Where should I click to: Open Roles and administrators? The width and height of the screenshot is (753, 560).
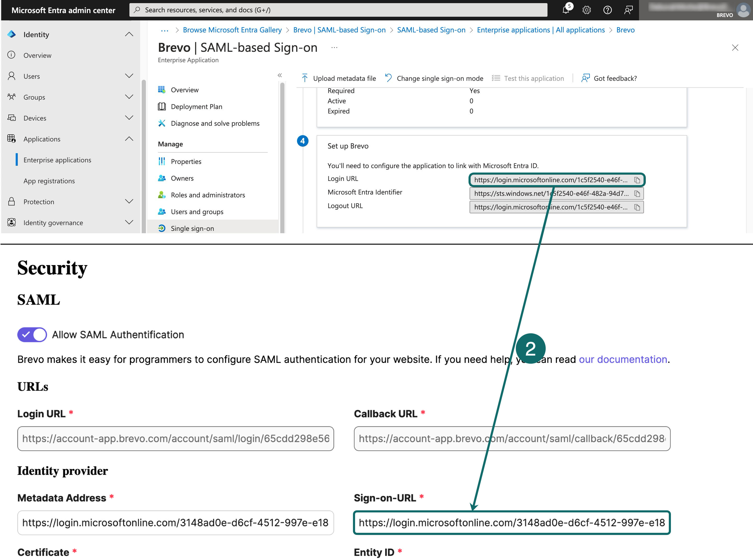coord(208,195)
